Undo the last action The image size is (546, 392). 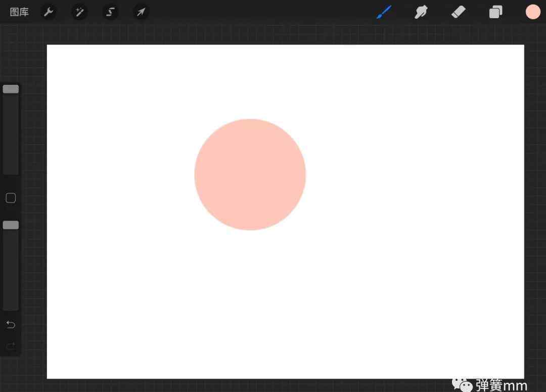tap(11, 325)
